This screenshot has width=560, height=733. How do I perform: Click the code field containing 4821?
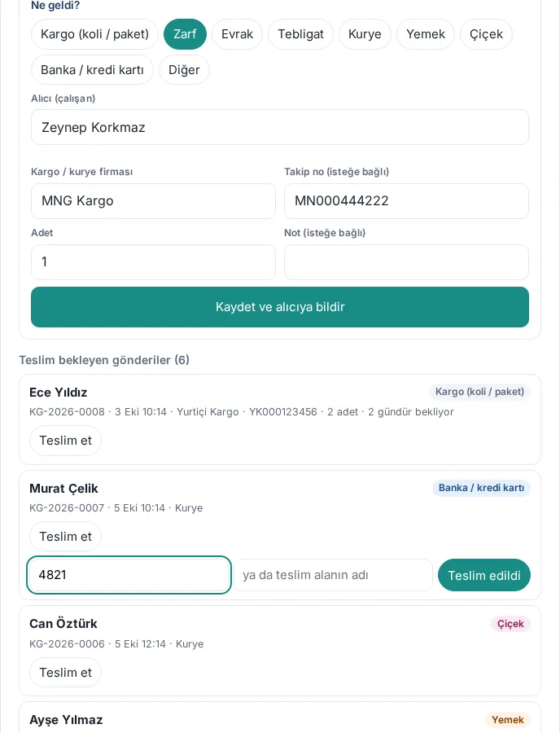pyautogui.click(x=129, y=575)
